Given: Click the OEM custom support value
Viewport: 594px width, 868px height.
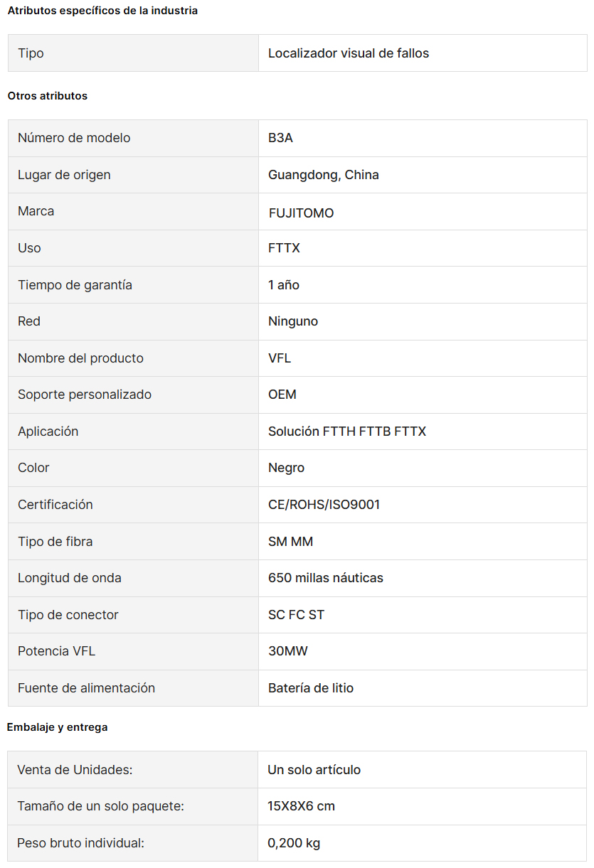Looking at the screenshot, I should click(x=282, y=395).
